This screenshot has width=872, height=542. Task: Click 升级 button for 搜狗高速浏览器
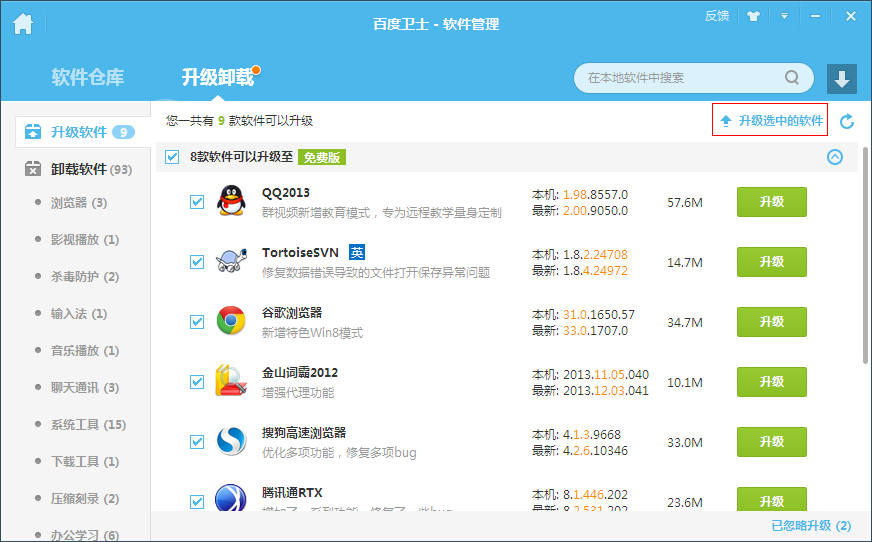point(771,442)
